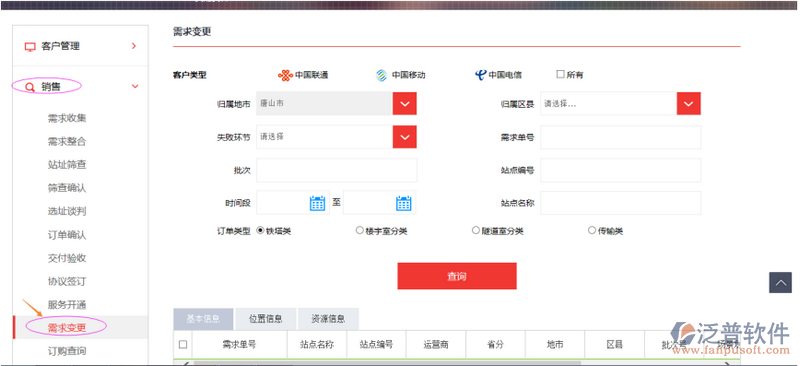Select the 中国电信 carrier logo
The height and width of the screenshot is (366, 800).
click(x=481, y=75)
